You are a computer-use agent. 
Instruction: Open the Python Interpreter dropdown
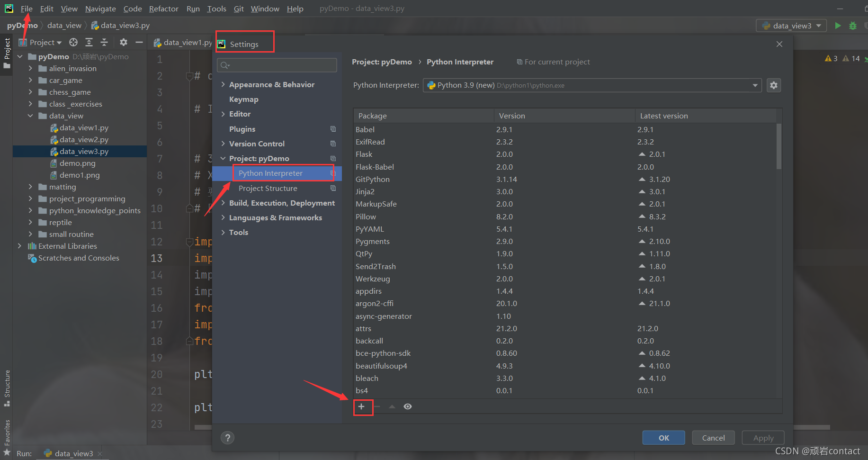(x=592, y=85)
